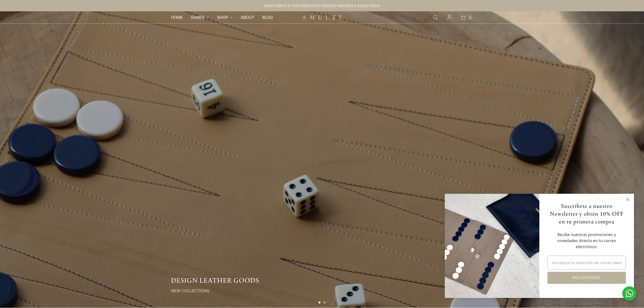644x308 pixels.
Task: Click the cart item count badge
Action: tap(470, 17)
